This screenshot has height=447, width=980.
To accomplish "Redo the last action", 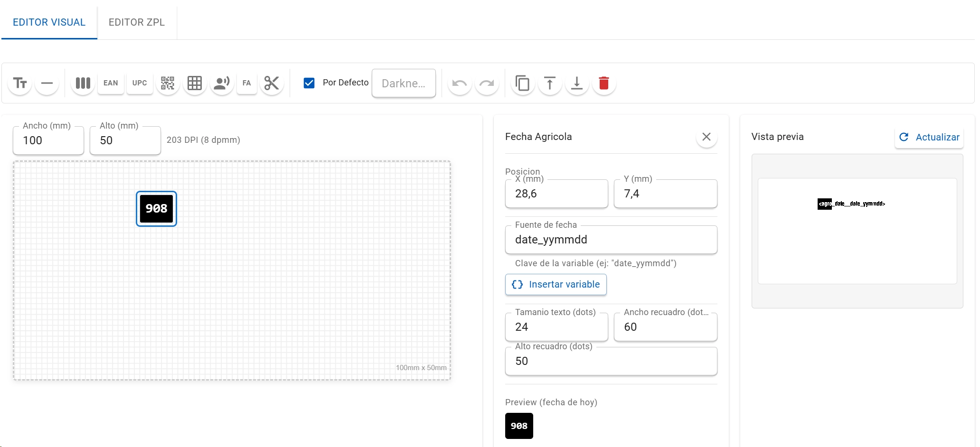I will coord(487,83).
